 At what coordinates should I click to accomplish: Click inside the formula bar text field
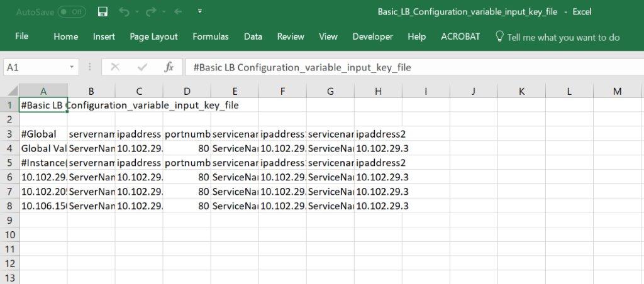click(409, 67)
